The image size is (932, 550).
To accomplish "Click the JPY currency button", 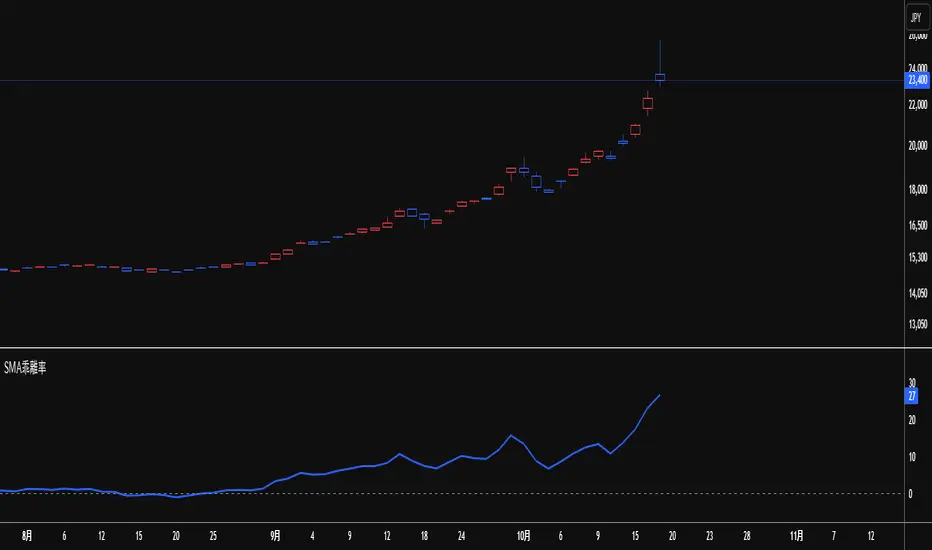I will 917,17.
